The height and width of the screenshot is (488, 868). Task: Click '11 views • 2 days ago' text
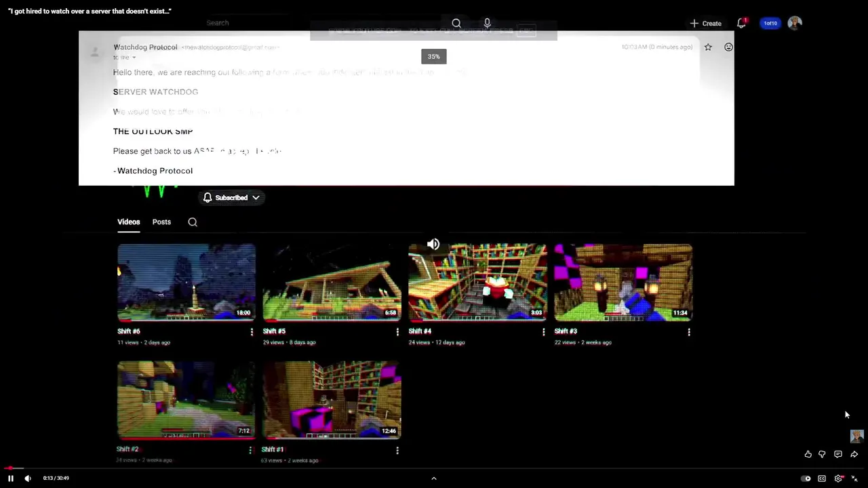pyautogui.click(x=144, y=343)
